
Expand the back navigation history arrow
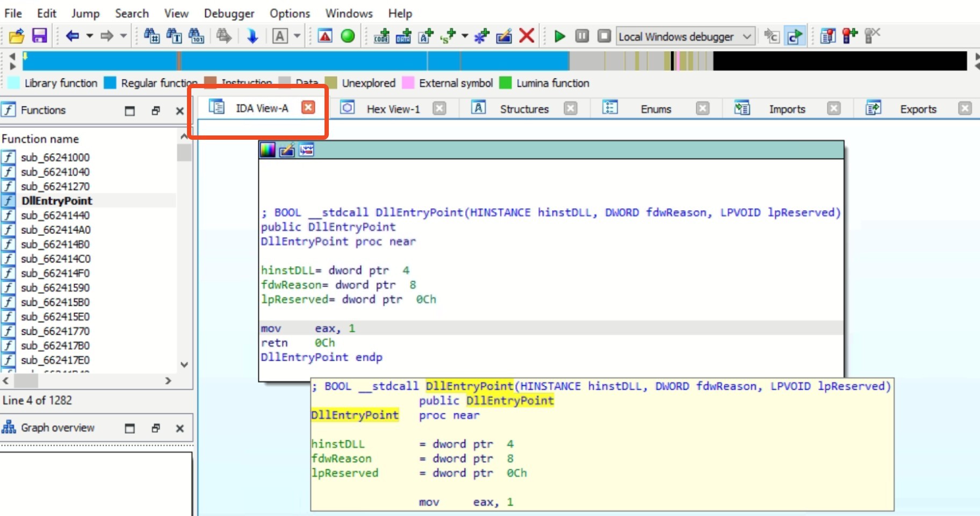[x=89, y=36]
